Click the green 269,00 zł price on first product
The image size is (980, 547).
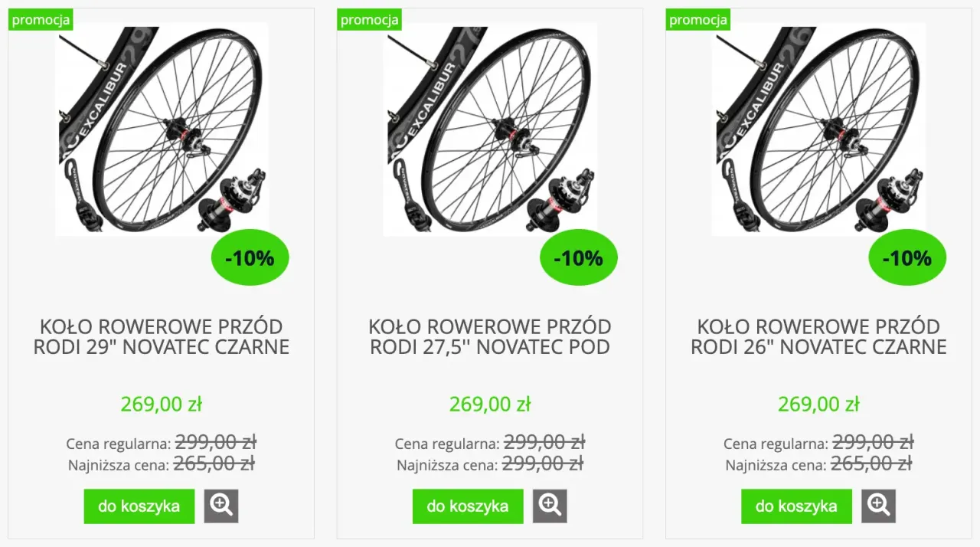161,404
